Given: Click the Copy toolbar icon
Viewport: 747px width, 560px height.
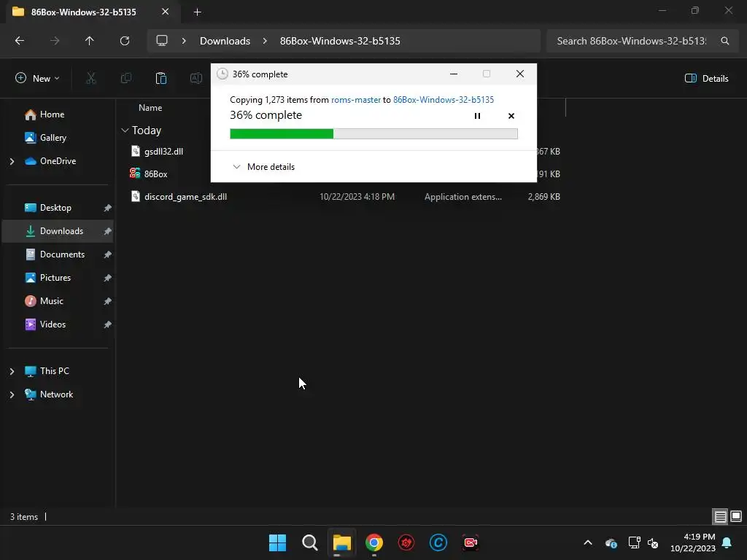Looking at the screenshot, I should point(126,78).
